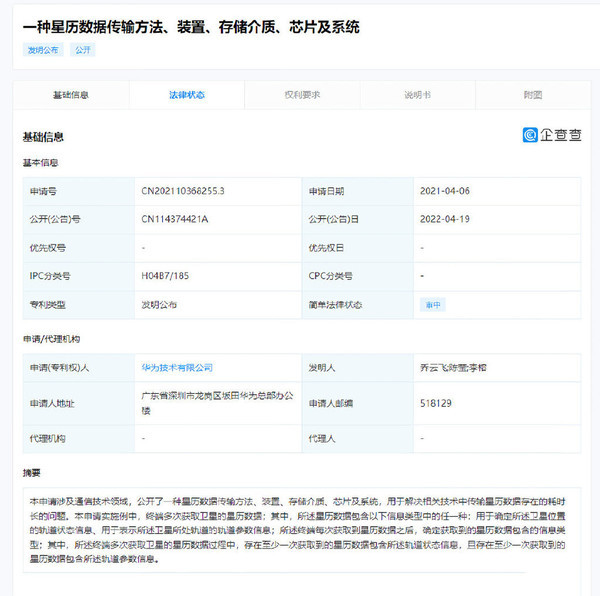Select the inventor names cell
Screen dimensions: 600x596
click(x=497, y=368)
